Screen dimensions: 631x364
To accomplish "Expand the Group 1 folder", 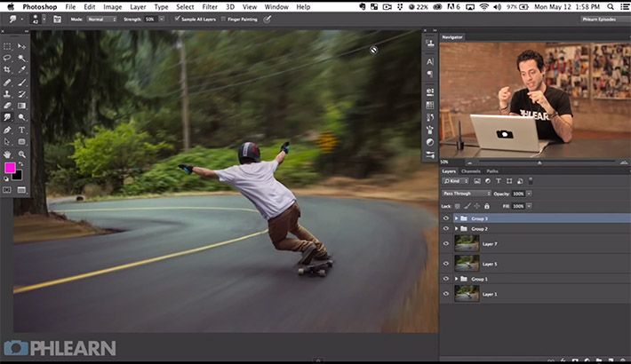I will point(456,279).
